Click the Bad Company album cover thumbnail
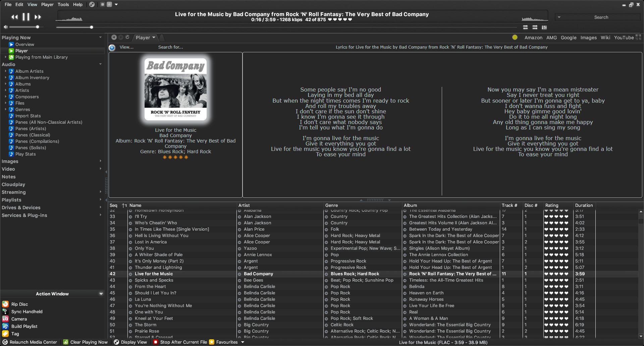This screenshot has height=346, width=644. 175,89
